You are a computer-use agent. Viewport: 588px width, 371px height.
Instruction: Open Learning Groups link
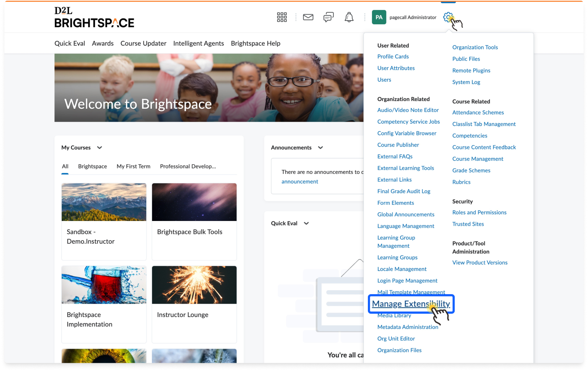point(397,258)
